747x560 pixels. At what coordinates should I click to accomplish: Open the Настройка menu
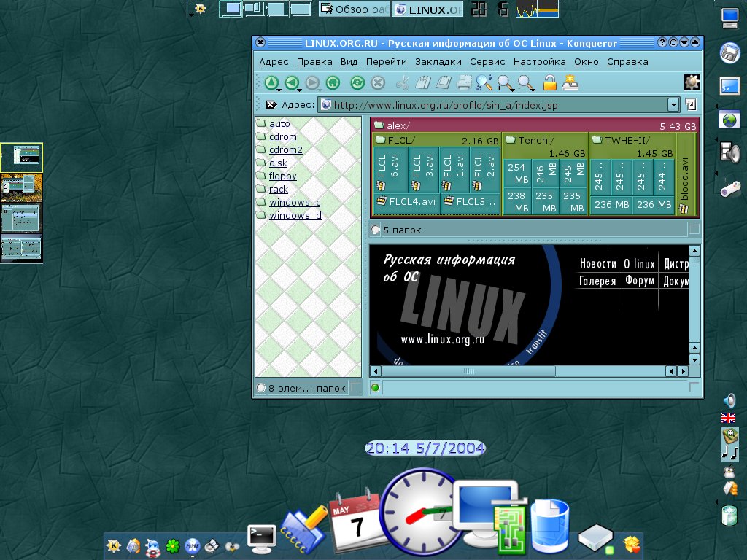[x=539, y=62]
